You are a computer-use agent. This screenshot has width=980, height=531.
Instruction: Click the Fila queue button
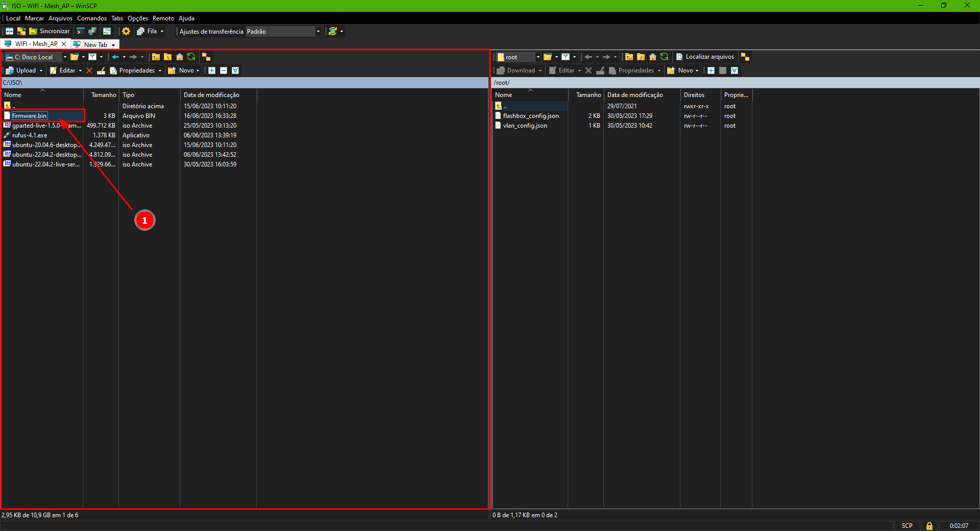147,31
